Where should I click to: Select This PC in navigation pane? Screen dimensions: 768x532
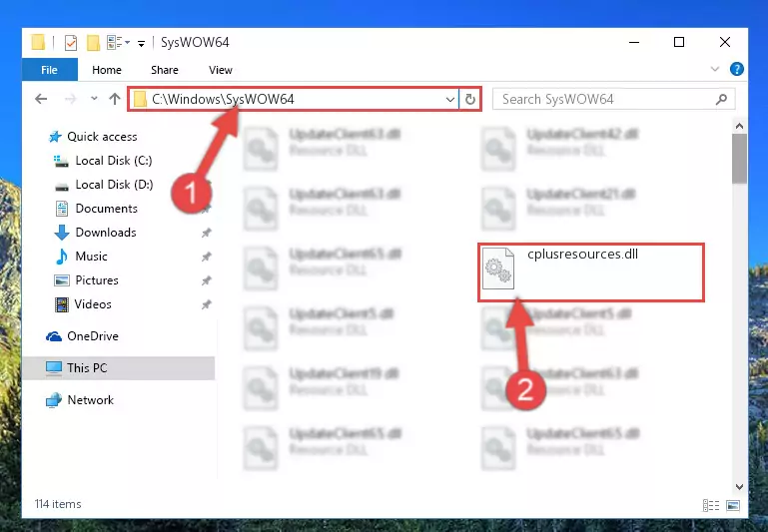tap(118, 368)
